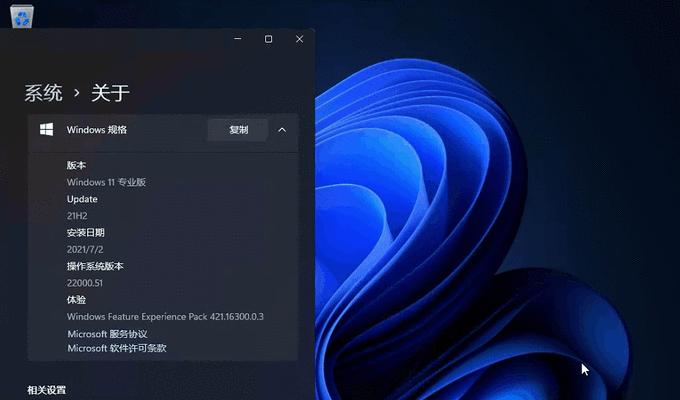This screenshot has width=680, height=400.
Task: Minimize the Settings window
Action: [x=238, y=39]
